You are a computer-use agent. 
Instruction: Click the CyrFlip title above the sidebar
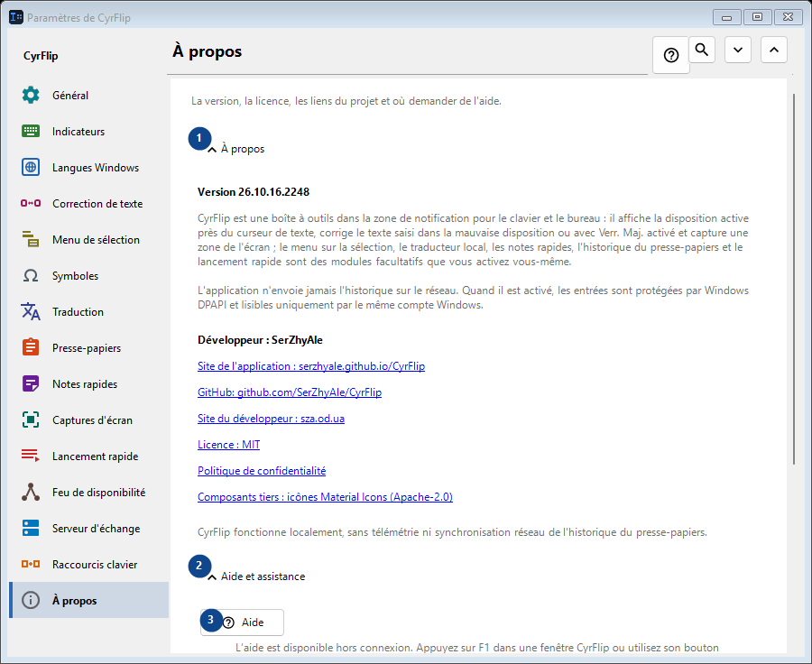(x=41, y=56)
